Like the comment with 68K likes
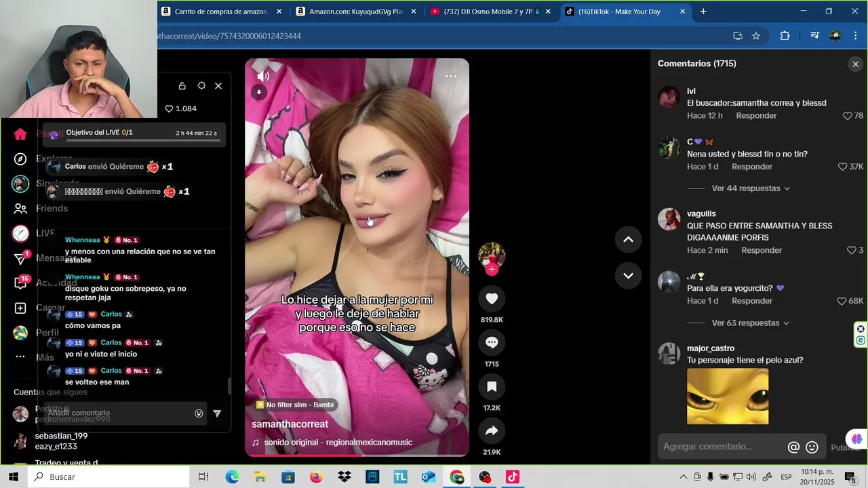Viewport: 868px width, 488px height. coord(842,301)
